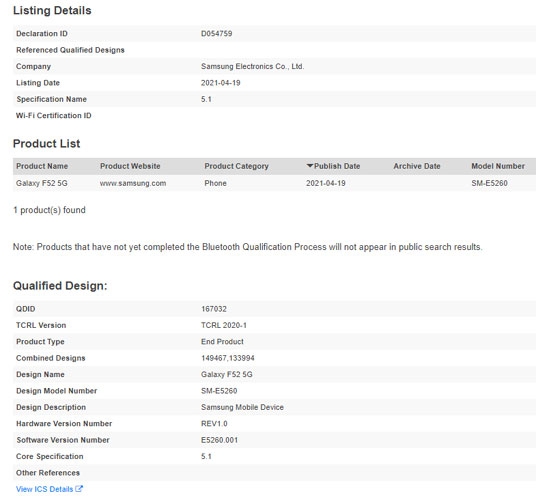This screenshot has width=536, height=500.
Task: Select TCRL Version value TCRL 2020-1
Action: click(224, 325)
